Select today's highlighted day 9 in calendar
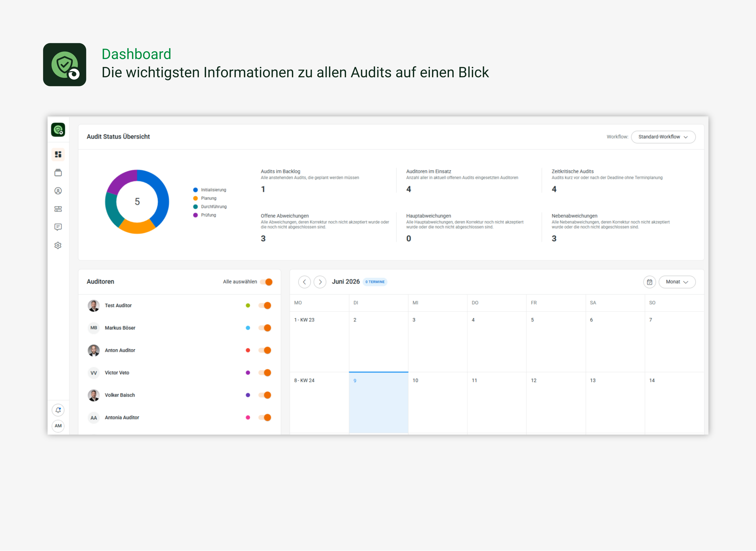Screen dimensions: 756x551 click(379, 403)
